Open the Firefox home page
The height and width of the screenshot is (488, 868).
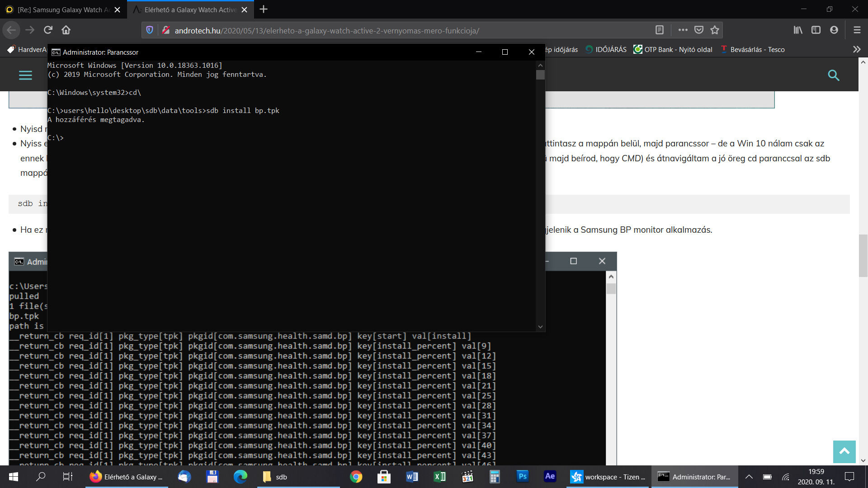[66, 30]
